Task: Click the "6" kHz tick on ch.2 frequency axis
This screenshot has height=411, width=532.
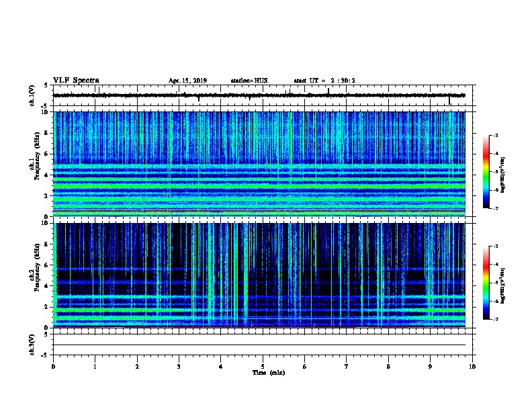Action: tap(47, 265)
